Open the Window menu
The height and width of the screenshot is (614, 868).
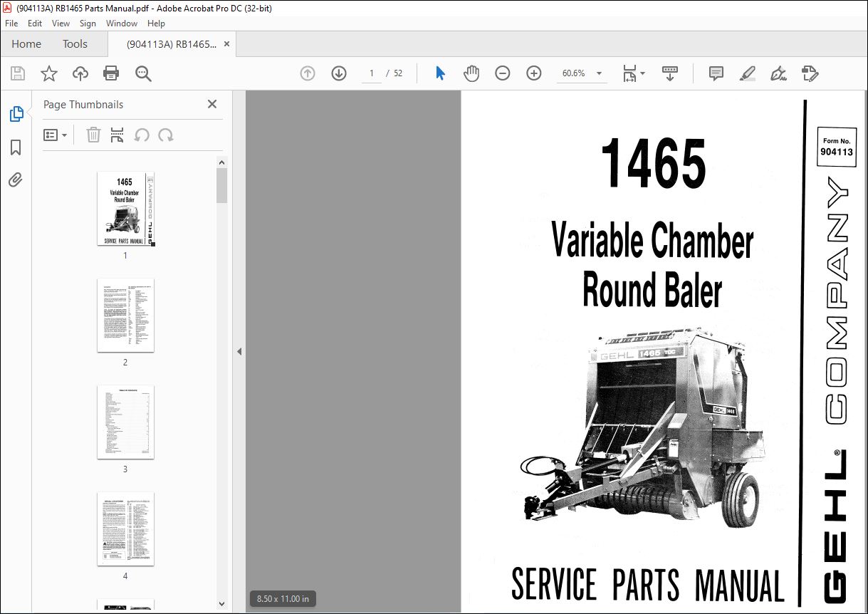pos(122,24)
